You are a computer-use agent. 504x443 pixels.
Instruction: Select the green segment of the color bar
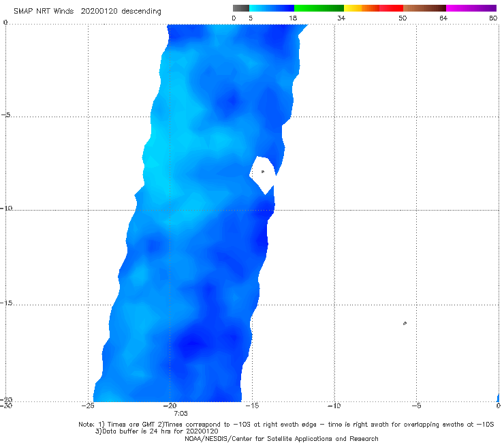coord(319,8)
